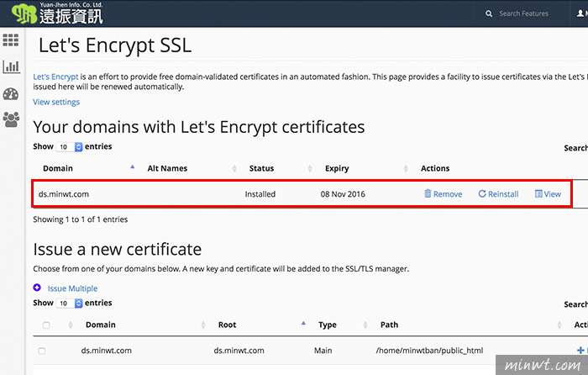Viewport: 588px width, 375px height.
Task: Click the Issue Multiple link
Action: coord(72,288)
